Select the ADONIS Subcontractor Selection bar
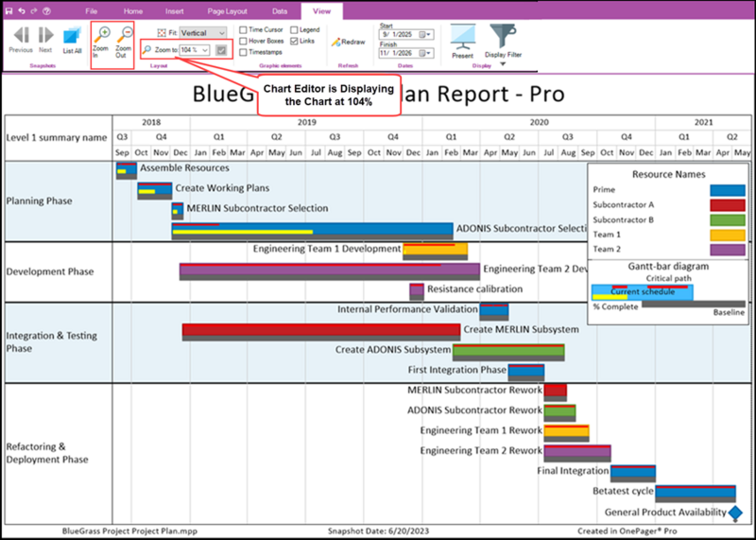 click(313, 231)
